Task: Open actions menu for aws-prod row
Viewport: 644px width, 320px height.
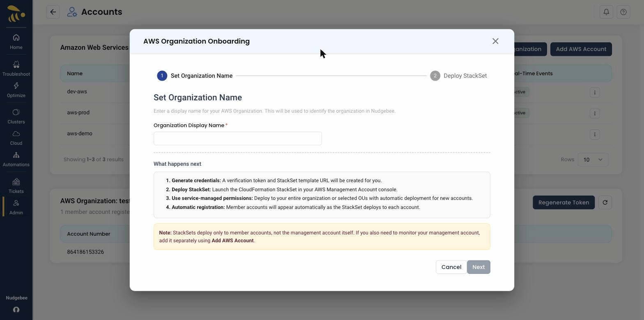Action: [595, 113]
